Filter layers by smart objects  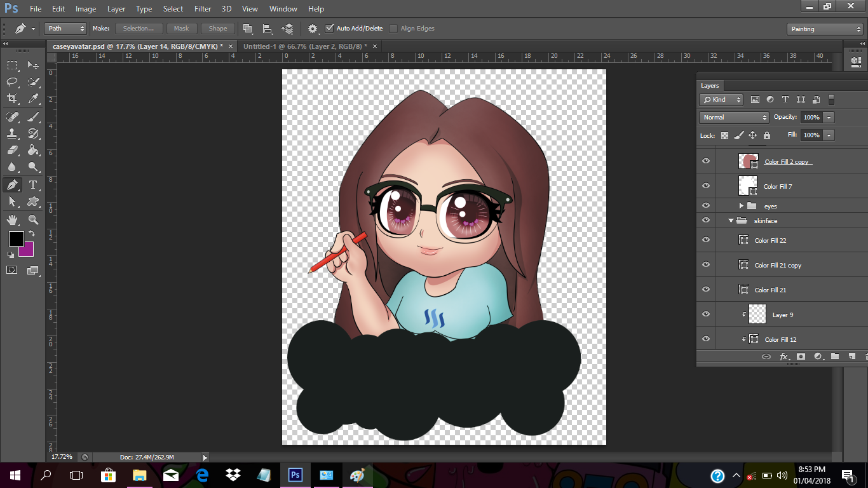point(816,100)
